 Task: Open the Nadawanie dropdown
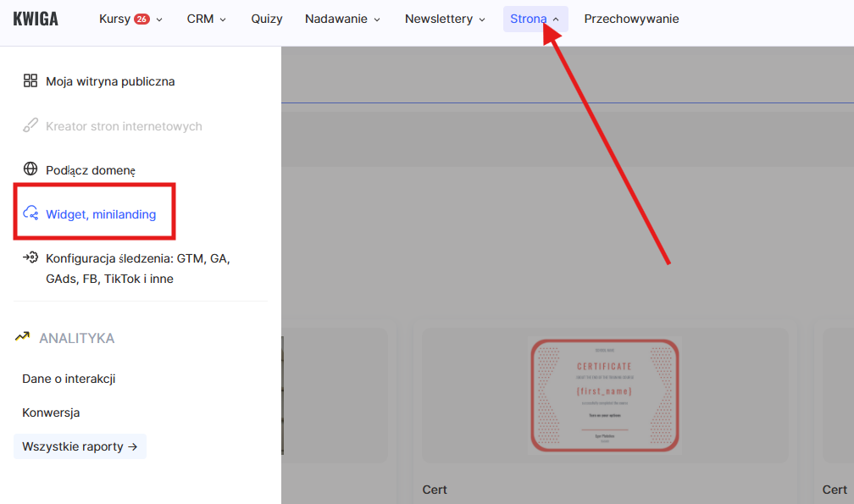(342, 19)
